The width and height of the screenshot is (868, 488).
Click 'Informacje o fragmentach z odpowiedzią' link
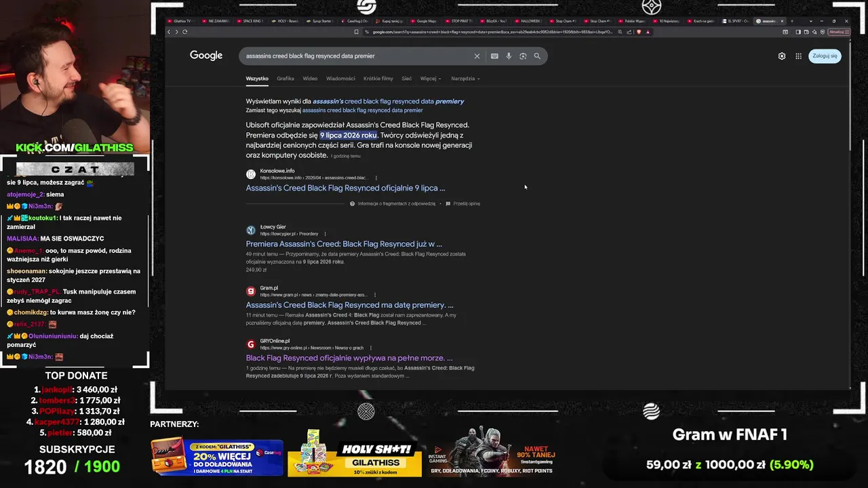click(x=397, y=203)
